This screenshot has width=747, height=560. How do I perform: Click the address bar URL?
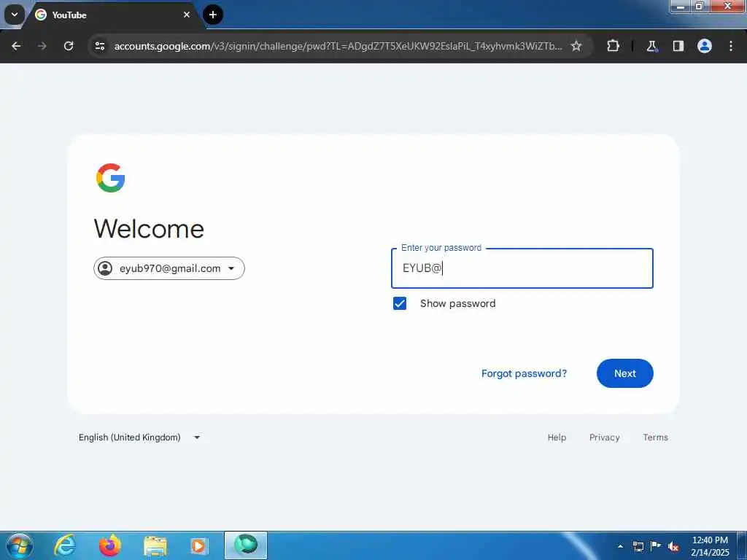pos(338,46)
